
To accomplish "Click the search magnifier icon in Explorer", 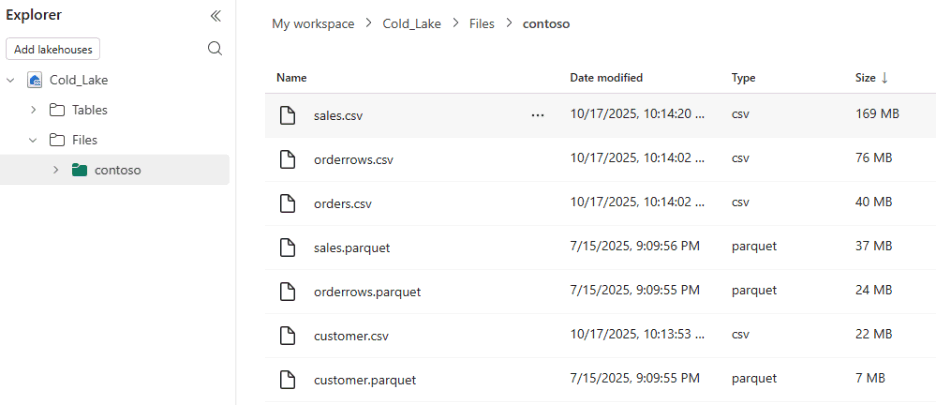I will point(214,49).
